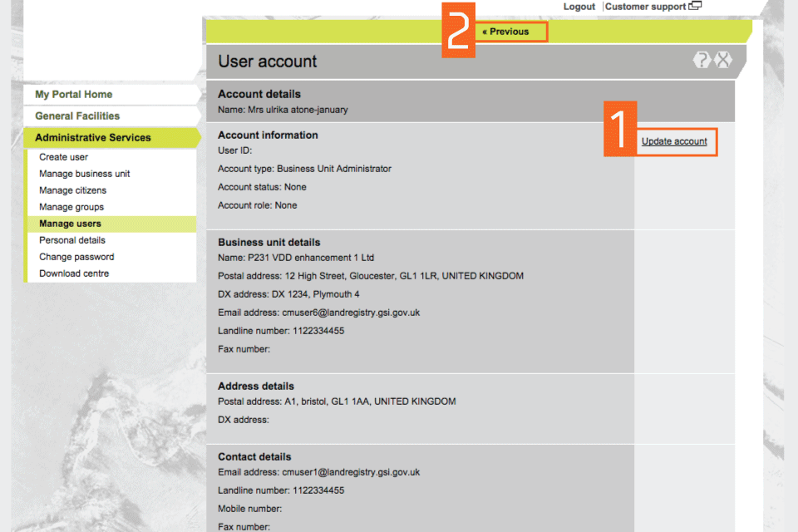The image size is (798, 532).
Task: Expand the General Facilities section
Action: coord(77,116)
